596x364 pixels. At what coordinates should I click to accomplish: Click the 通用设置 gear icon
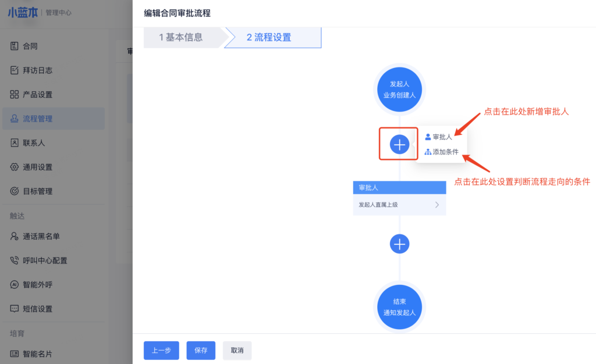15,167
